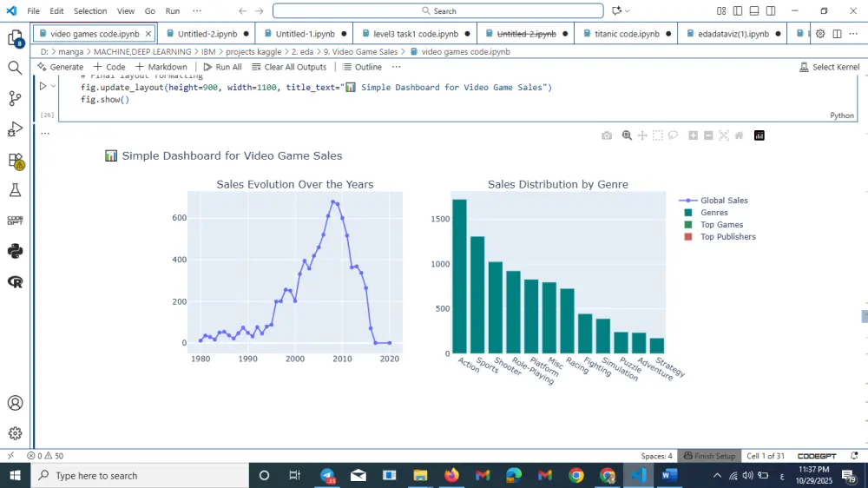The width and height of the screenshot is (868, 488).
Task: Open notebook toolbar more actions ellipsis
Action: (x=397, y=67)
